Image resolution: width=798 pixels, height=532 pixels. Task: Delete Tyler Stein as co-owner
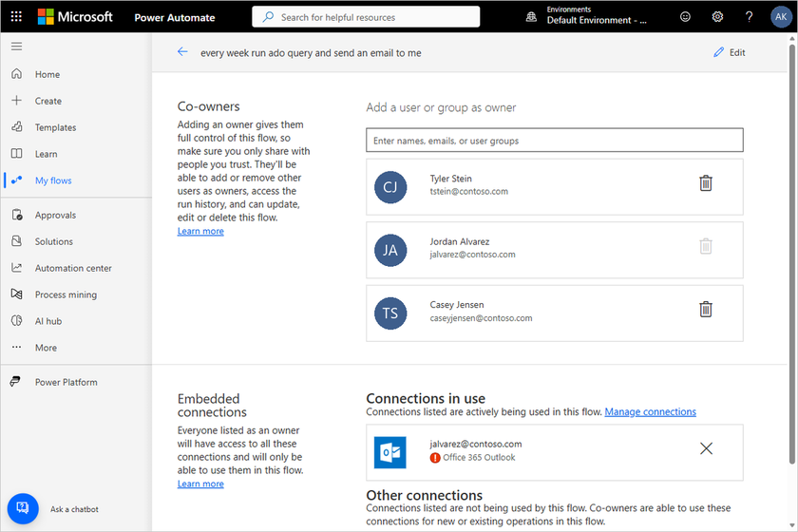pyautogui.click(x=705, y=183)
